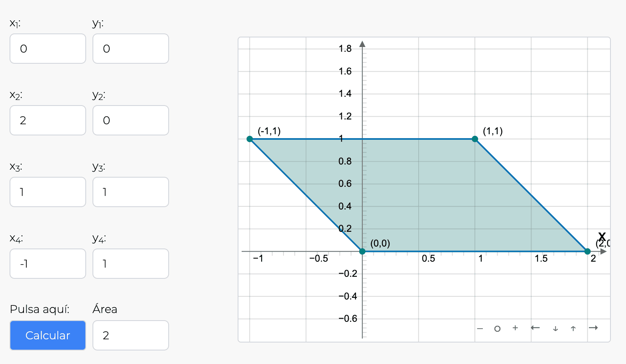This screenshot has width=626, height=364.
Task: Click the x1 coordinate input field
Action: pos(48,49)
